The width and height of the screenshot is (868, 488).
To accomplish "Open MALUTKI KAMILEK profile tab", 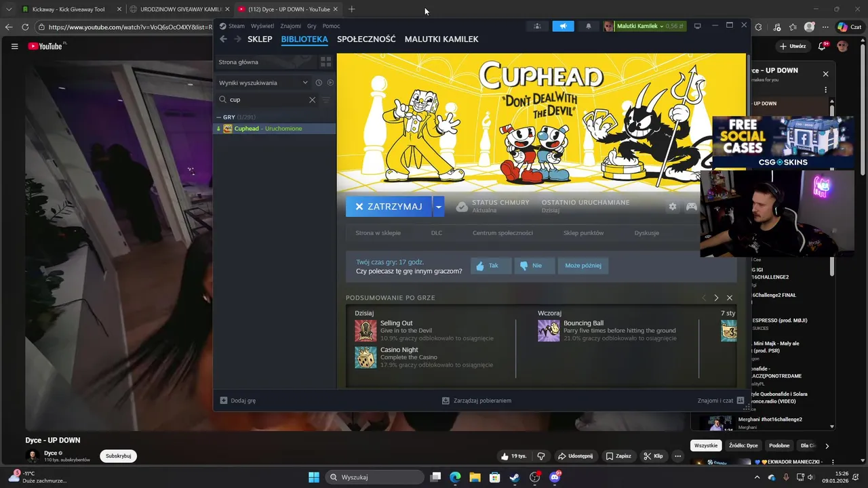I will coord(441,39).
